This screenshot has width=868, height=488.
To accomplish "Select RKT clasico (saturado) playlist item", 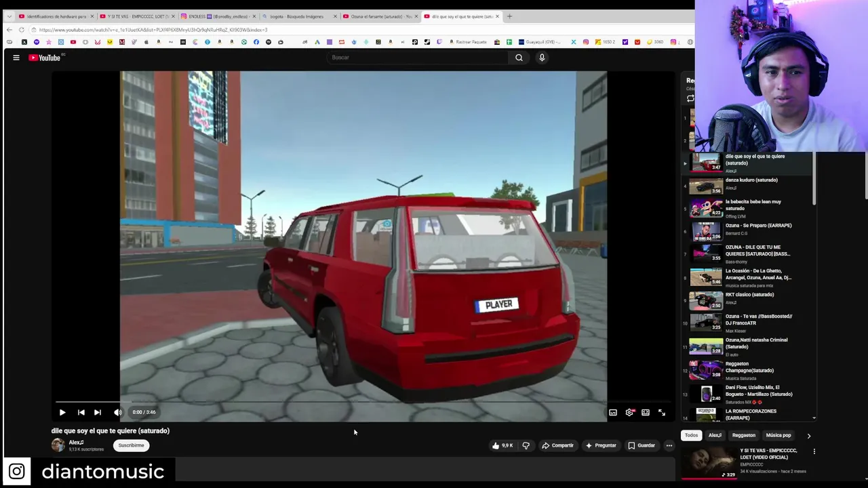I will (749, 295).
